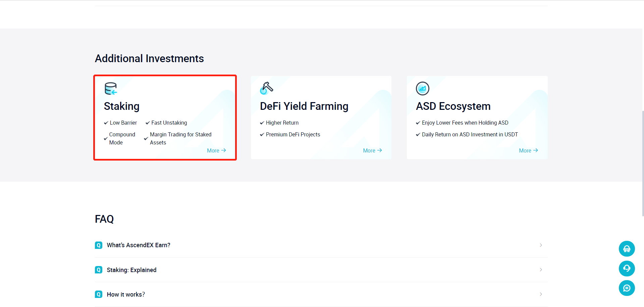Screen dimensions: 644x307
Task: Click Q icon beside Staking: Explained
Action: coord(99,270)
